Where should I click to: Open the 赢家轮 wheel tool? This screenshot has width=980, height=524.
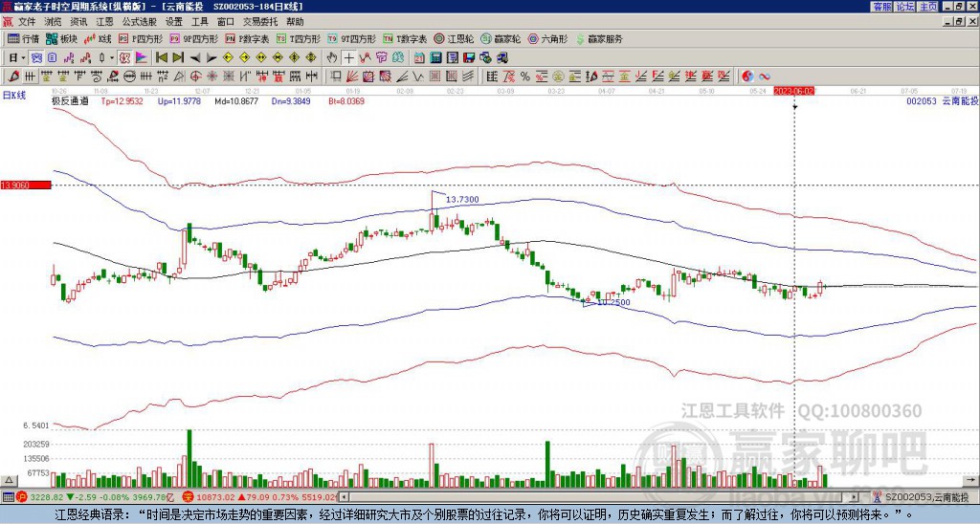tap(501, 38)
